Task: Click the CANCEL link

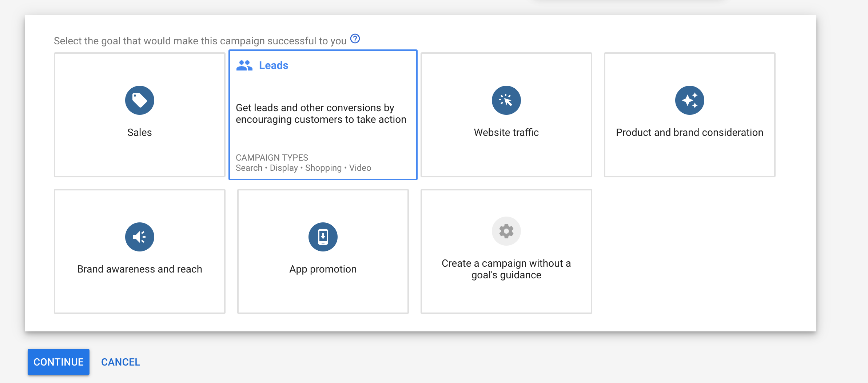Action: (120, 362)
